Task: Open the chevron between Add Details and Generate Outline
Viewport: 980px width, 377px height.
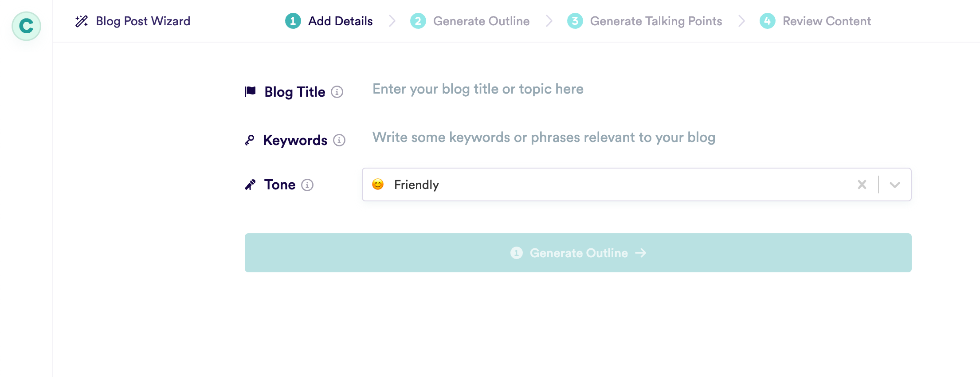Action: pyautogui.click(x=392, y=21)
